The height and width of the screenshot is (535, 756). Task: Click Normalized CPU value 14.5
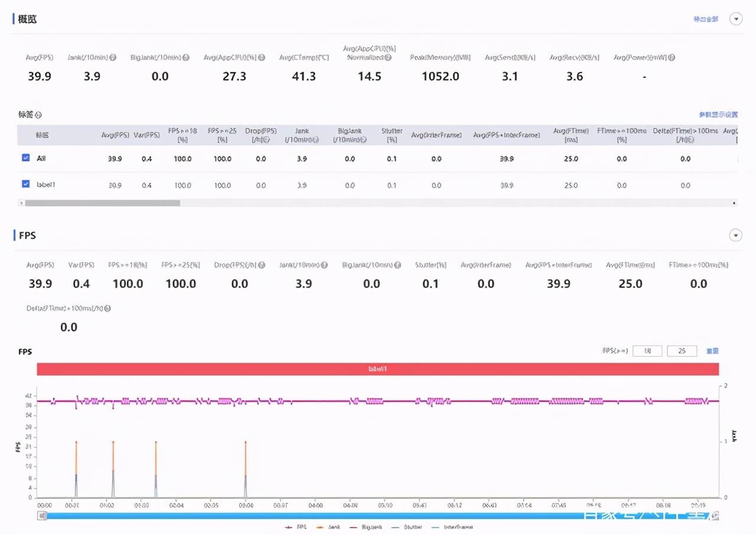[x=369, y=76]
